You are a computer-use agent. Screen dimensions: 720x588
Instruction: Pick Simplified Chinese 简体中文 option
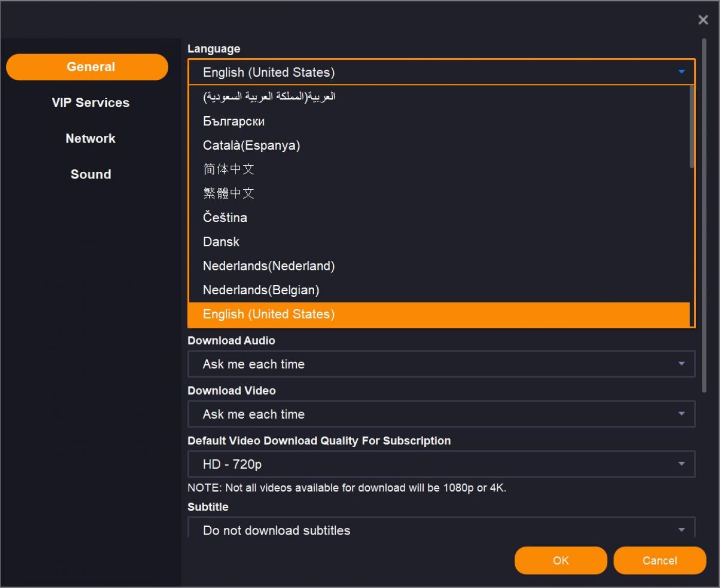(x=229, y=169)
